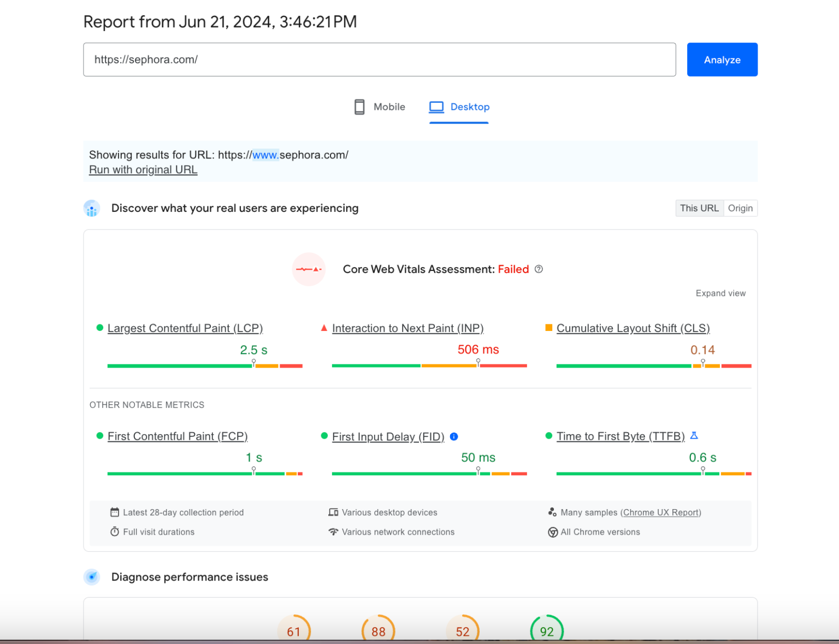Select the This URL toggle option
Screen dimensions: 839x644
(699, 208)
